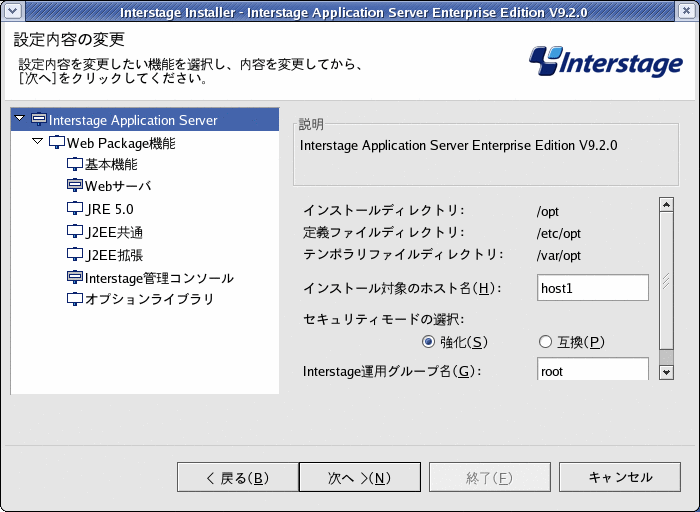
Task: Click the インストール対象のホスト名 input field
Action: coord(593,288)
